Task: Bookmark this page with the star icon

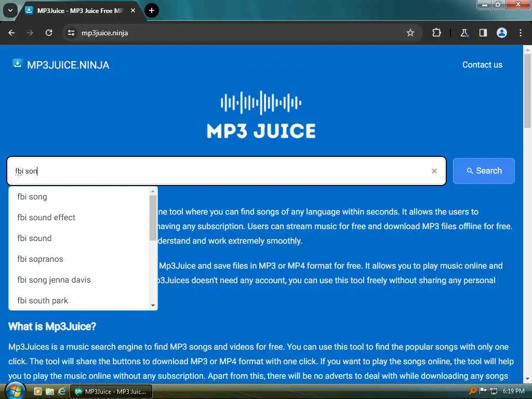Action: click(x=410, y=33)
